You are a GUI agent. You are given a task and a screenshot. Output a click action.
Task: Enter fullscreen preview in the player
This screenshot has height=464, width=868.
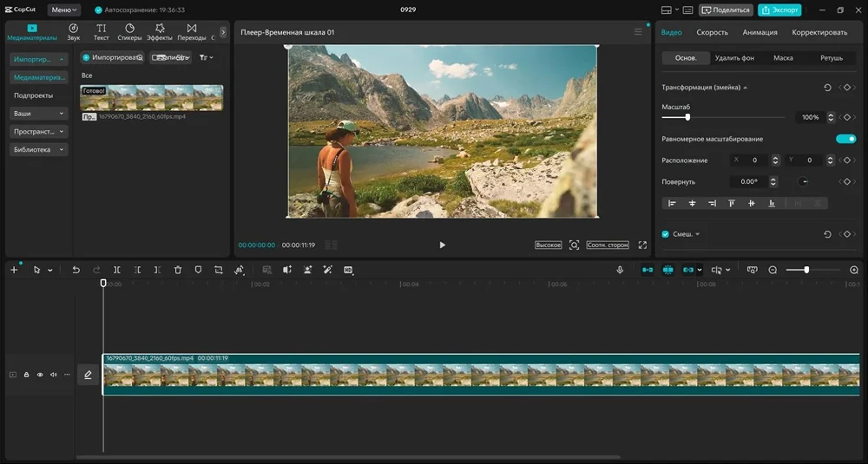tap(642, 245)
